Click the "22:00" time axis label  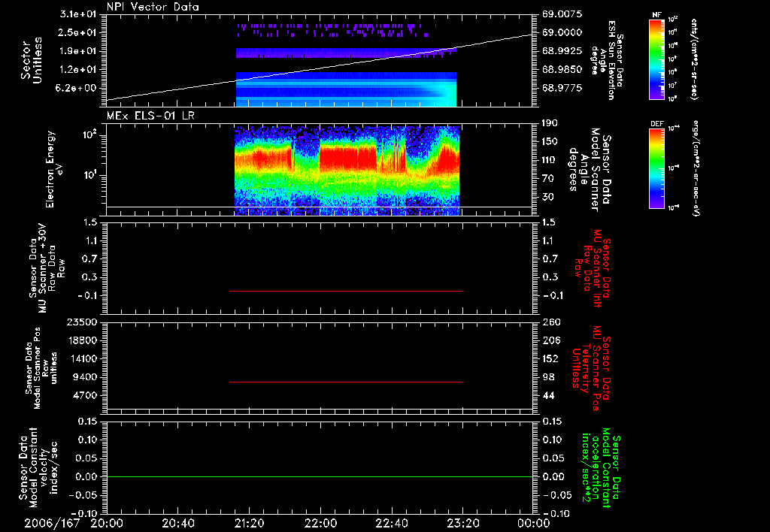[320, 523]
